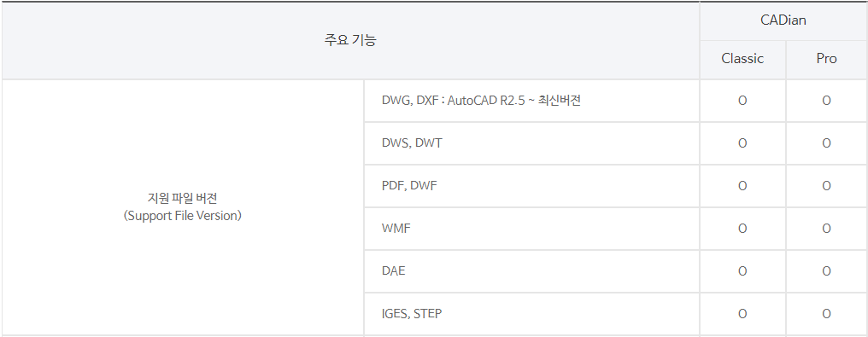
Task: Select the 지원 파일 버전 category cell
Action: pos(183,207)
